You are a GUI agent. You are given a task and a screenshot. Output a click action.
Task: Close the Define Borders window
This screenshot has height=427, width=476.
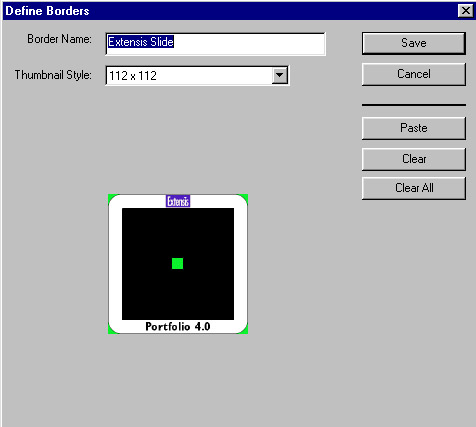pyautogui.click(x=466, y=11)
